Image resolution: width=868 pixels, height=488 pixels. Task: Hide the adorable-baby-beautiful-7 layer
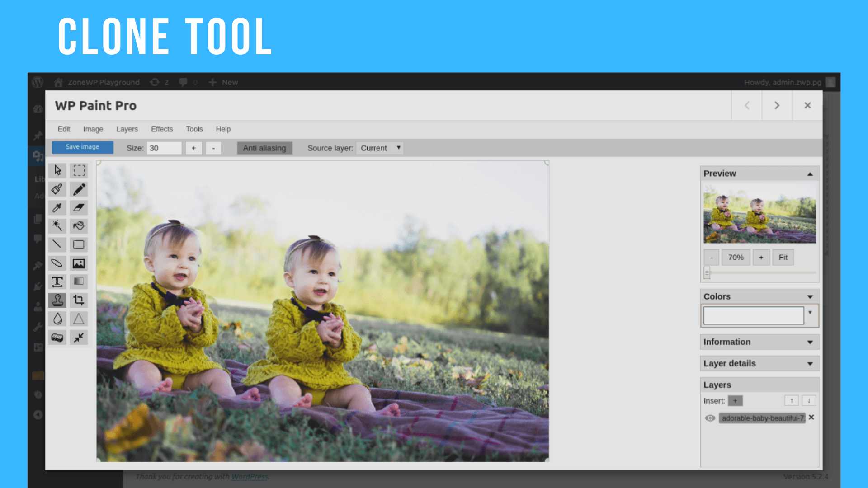[x=710, y=418]
